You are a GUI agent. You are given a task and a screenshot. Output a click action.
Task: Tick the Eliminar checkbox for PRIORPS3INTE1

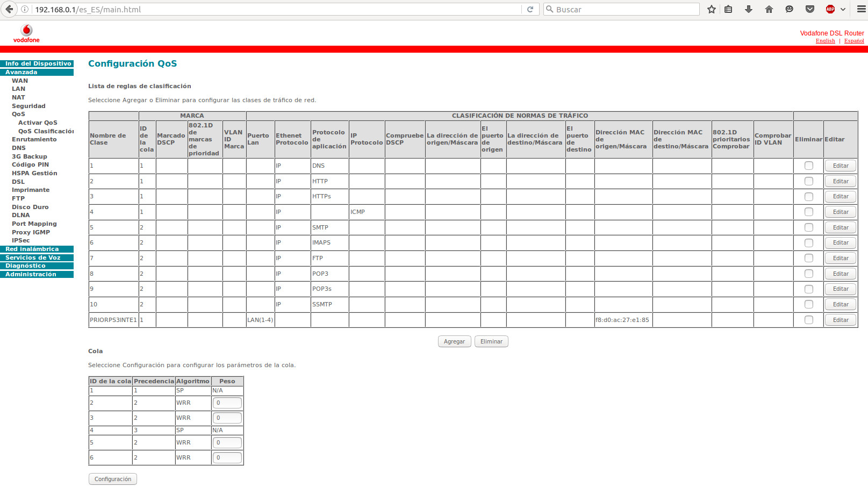tap(808, 320)
